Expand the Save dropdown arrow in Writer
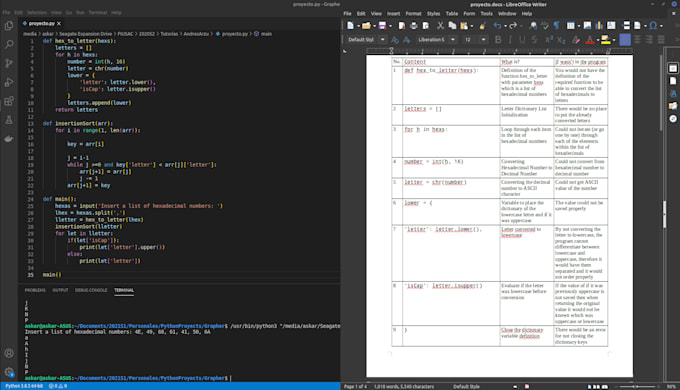The height and width of the screenshot is (390, 680). point(390,26)
